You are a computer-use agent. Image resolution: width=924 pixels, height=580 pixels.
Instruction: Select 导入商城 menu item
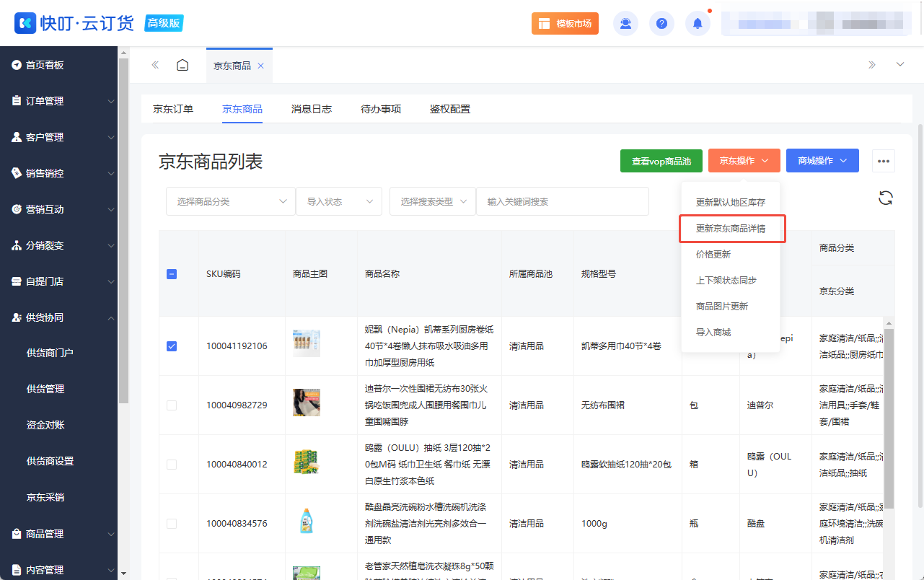731,333
